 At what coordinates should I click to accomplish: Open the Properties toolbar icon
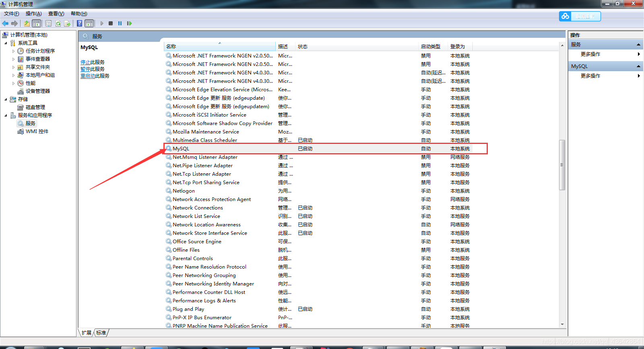coord(48,23)
